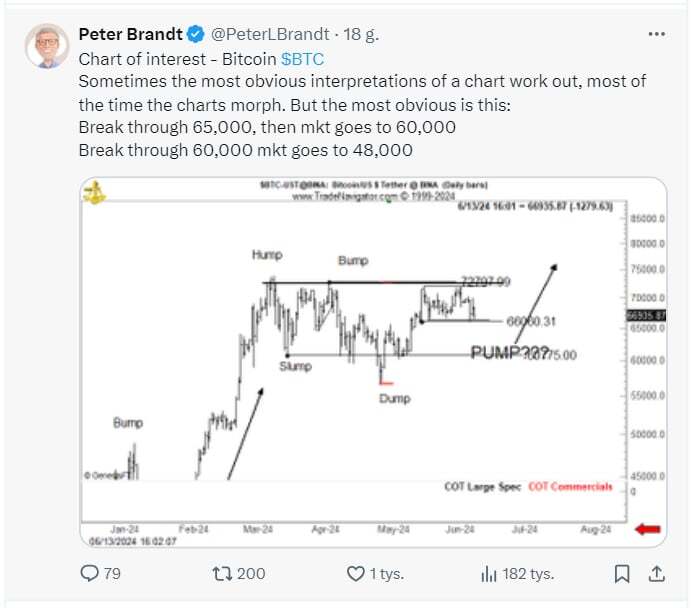Click the blue verified badge
This screenshot has height=608, width=692.
click(x=198, y=34)
